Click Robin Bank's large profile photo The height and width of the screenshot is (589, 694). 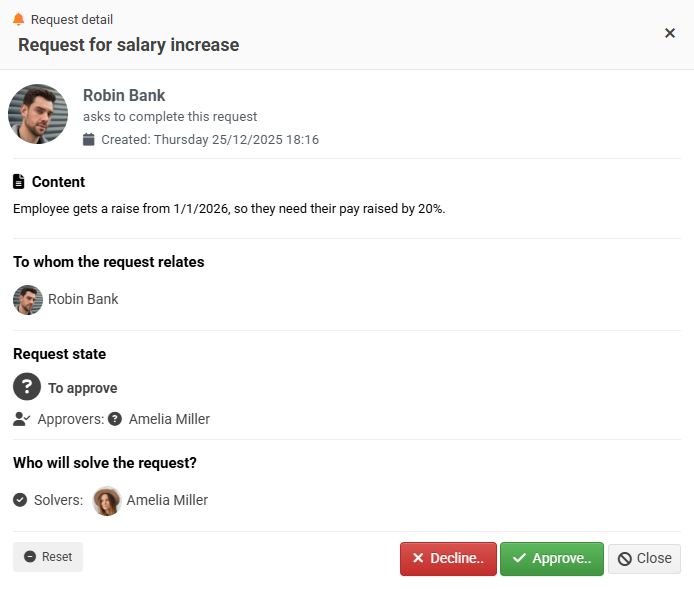38,114
